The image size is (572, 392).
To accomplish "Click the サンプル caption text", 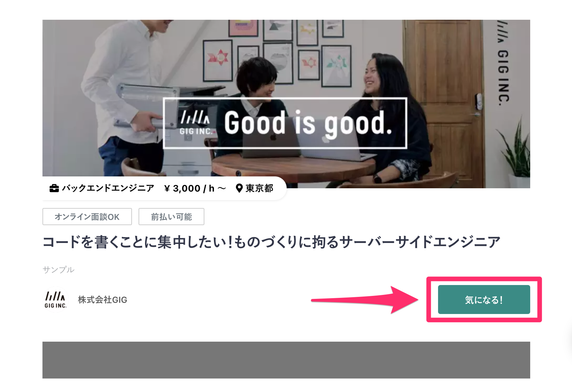I will 59,270.
